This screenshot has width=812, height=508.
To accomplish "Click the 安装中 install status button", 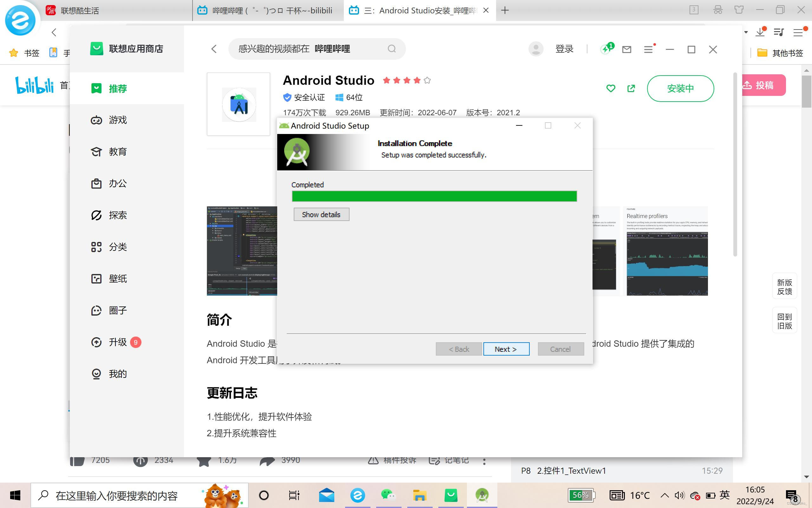I will (680, 88).
